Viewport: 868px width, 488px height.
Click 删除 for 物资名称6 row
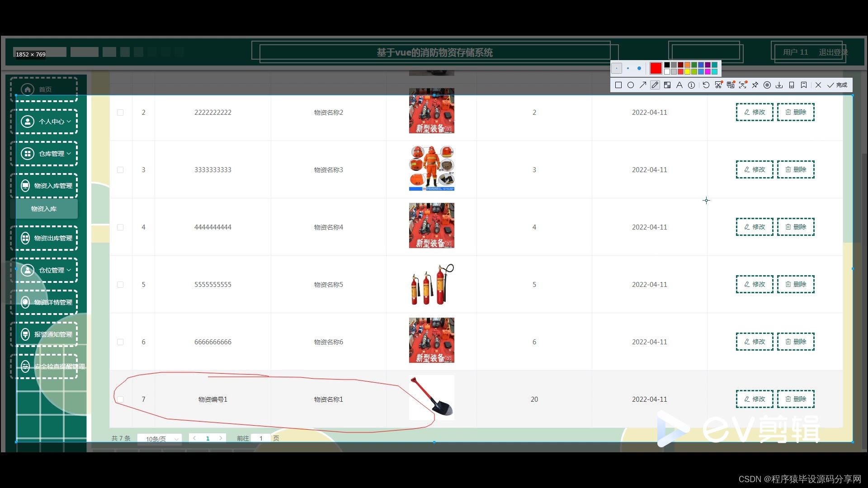(796, 342)
